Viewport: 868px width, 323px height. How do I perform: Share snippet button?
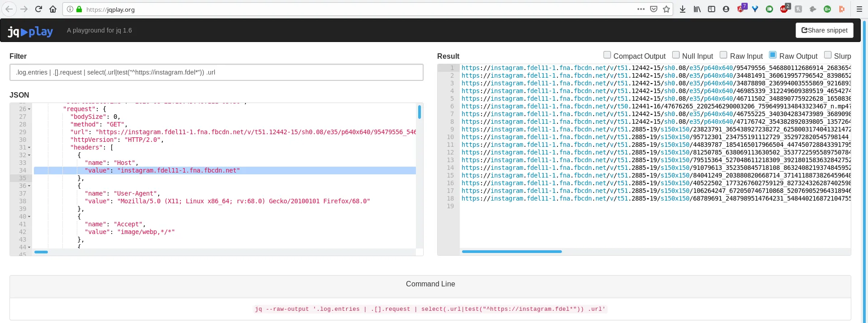[824, 30]
